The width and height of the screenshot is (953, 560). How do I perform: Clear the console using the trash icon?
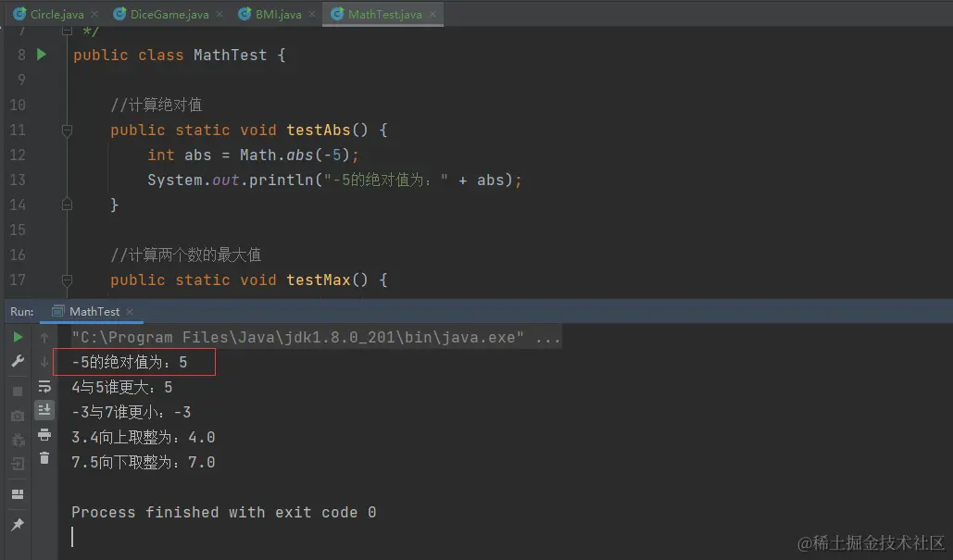pyautogui.click(x=44, y=458)
